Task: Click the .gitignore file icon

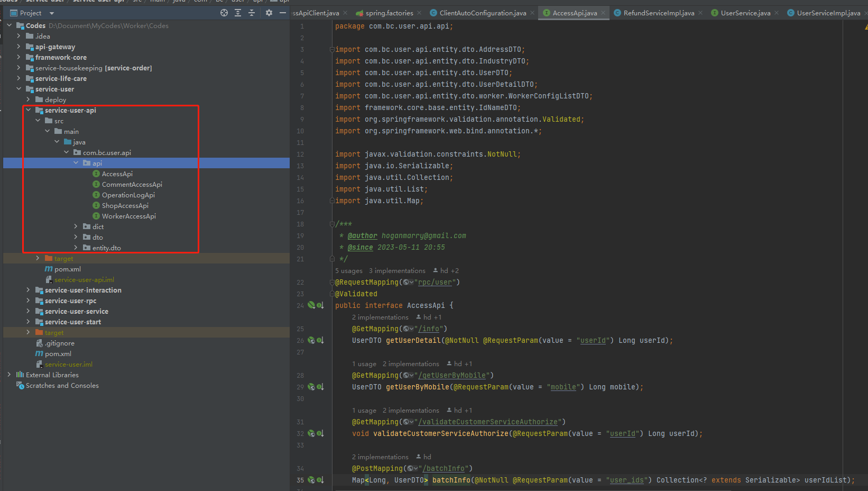Action: coord(39,343)
